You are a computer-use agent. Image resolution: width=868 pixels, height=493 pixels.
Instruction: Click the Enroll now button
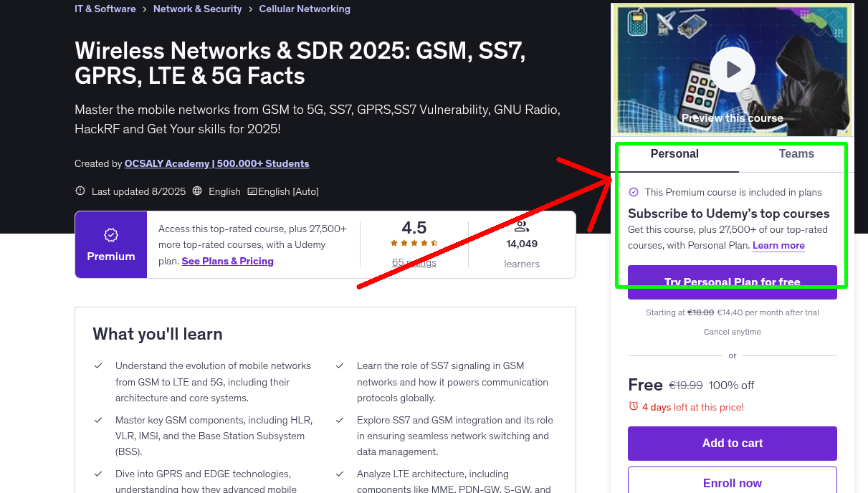[732, 482]
